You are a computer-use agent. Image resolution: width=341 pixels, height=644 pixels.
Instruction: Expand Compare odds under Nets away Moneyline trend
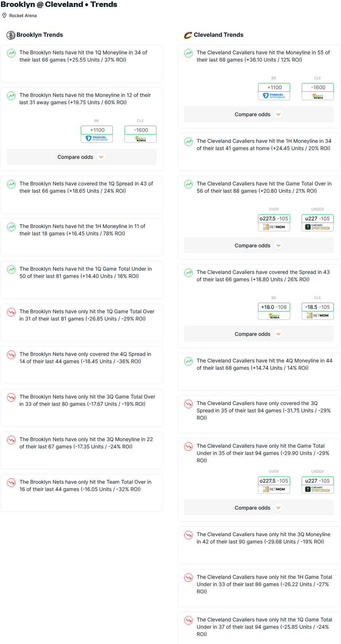82,157
